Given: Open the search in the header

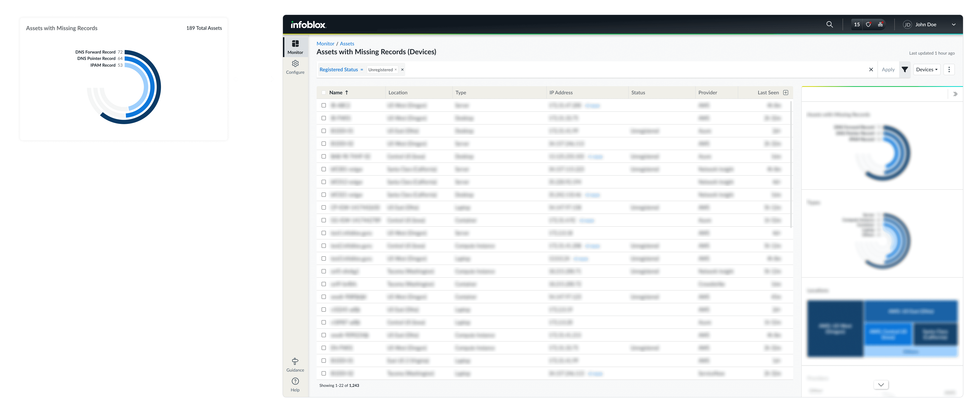Looking at the screenshot, I should 829,24.
